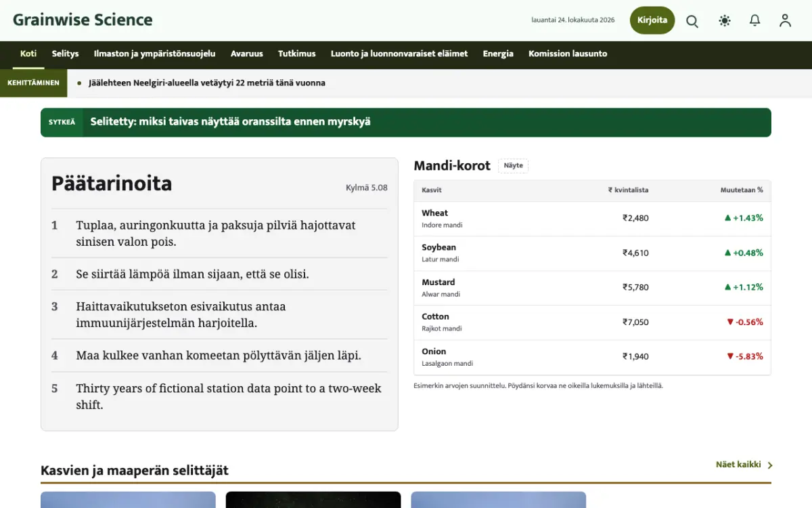This screenshot has height=508, width=812.
Task: Open the Neelgiri glacier ticker headline
Action: 207,83
